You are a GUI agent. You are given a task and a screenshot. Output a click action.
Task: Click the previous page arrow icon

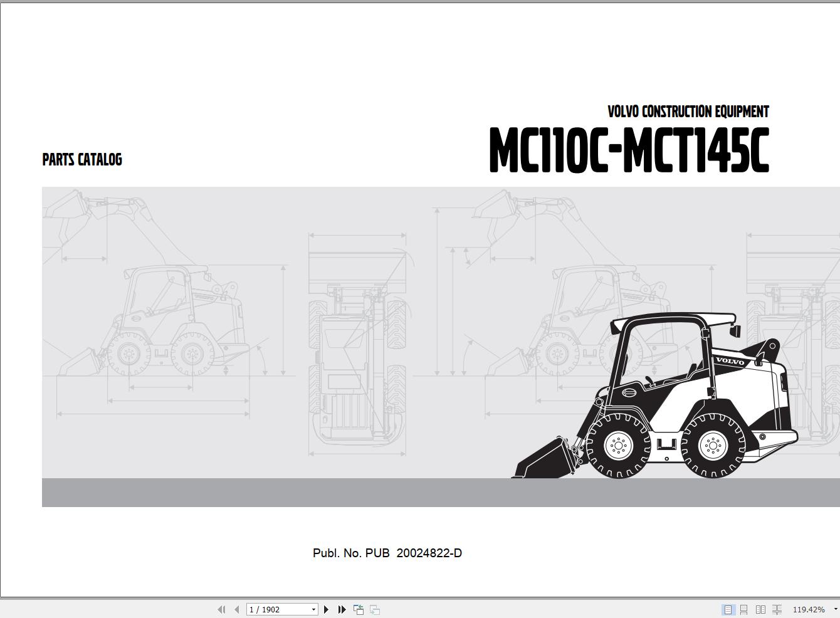237,609
